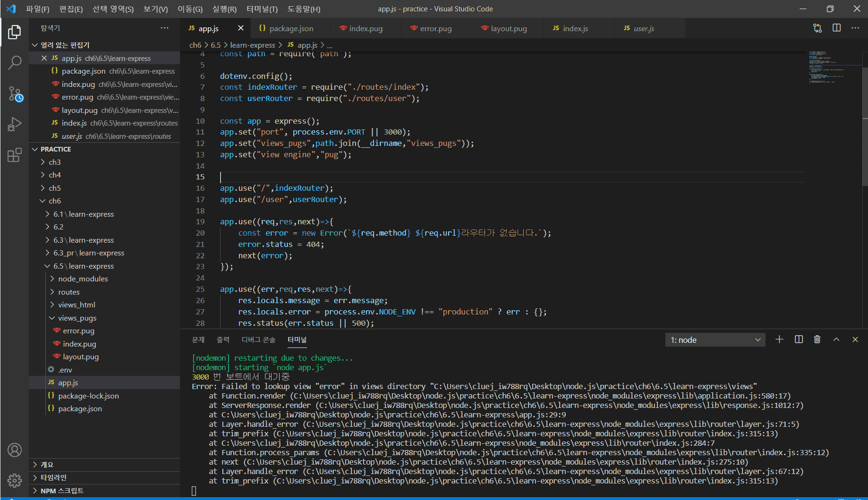This screenshot has width=868, height=500.
Task: Switch to the package.json editor tab
Action: [290, 28]
